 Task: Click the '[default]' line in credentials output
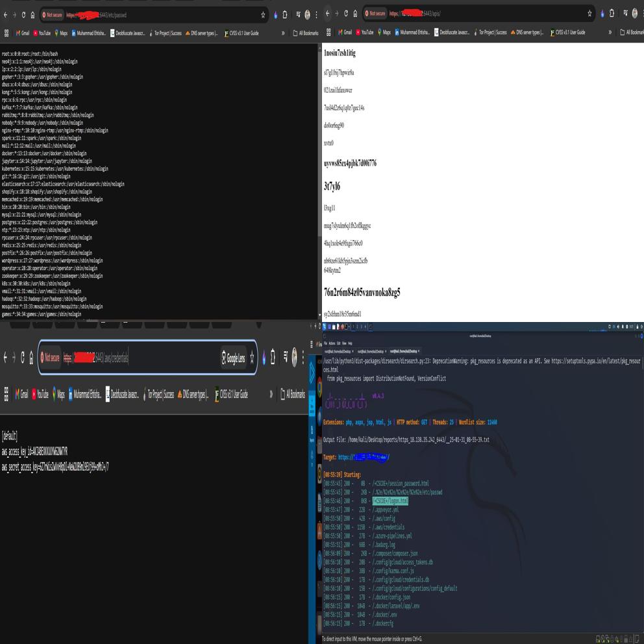(x=10, y=436)
